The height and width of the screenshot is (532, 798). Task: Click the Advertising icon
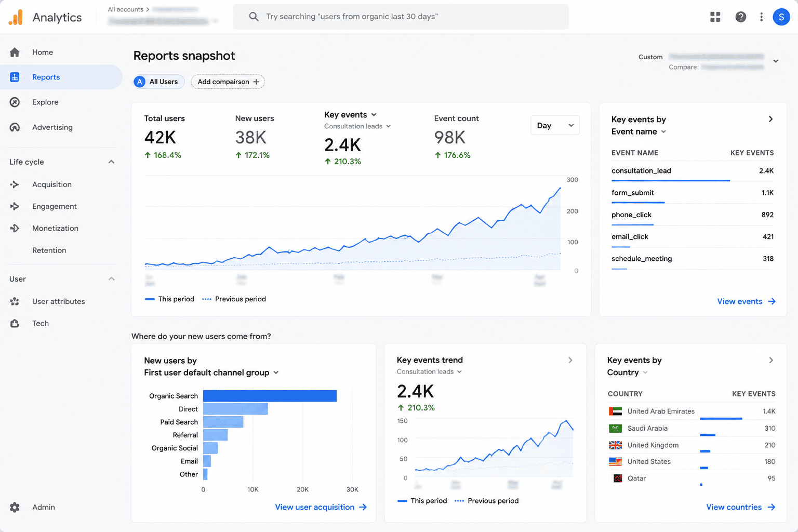tap(15, 127)
